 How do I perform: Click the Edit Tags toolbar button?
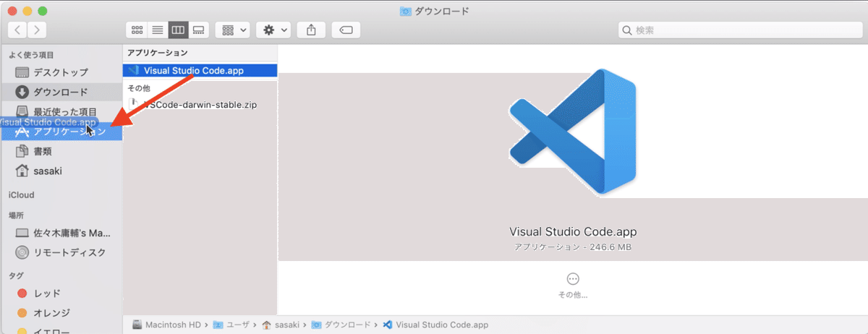[346, 30]
